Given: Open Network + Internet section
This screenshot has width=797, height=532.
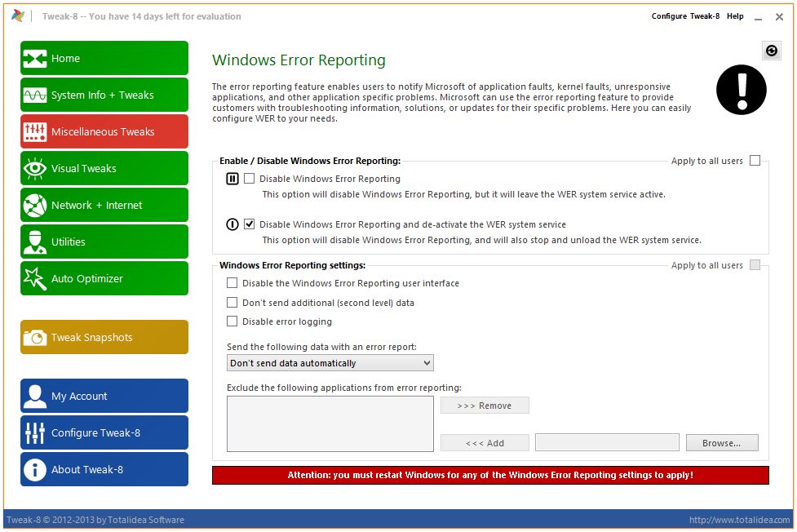Looking at the screenshot, I should [x=104, y=205].
